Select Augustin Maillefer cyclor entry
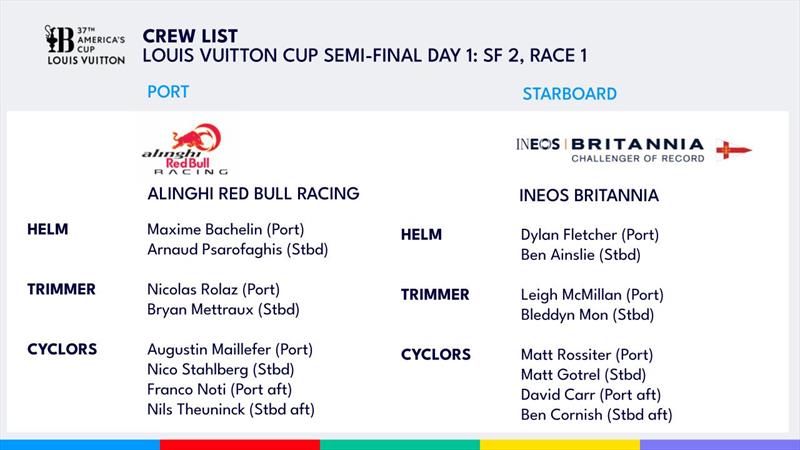The height and width of the screenshot is (450, 800). pos(230,350)
